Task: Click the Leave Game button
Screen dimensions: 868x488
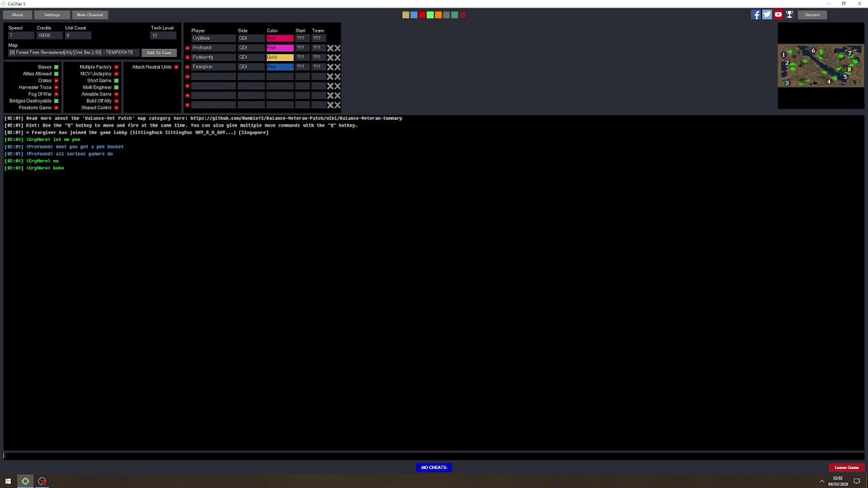Action: click(846, 468)
